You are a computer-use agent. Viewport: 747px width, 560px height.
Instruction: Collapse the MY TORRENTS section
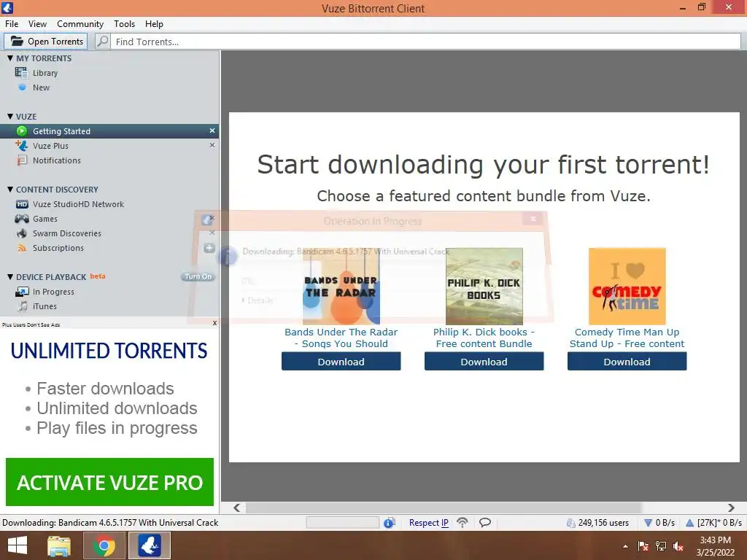point(10,58)
